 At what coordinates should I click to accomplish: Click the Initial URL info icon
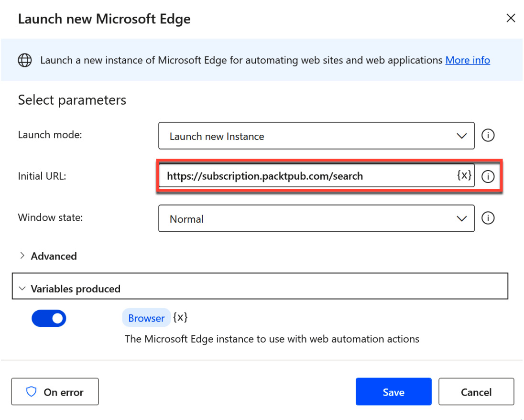click(x=488, y=176)
